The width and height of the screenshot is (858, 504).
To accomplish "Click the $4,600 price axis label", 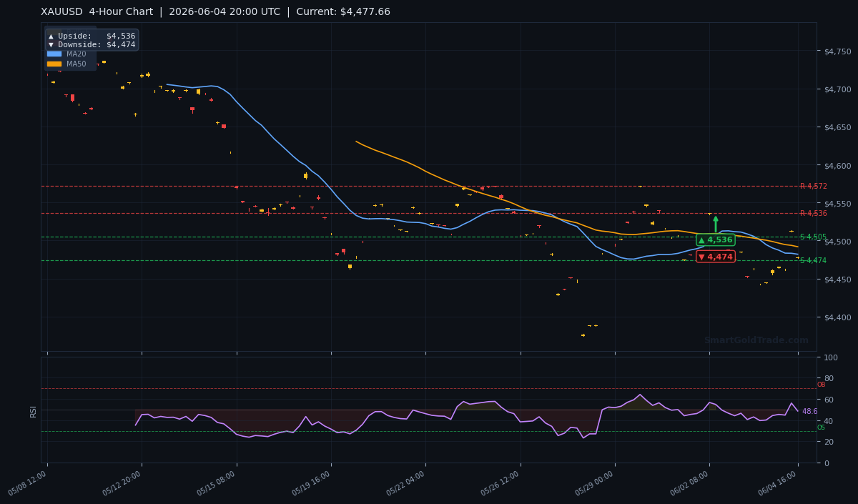I will 838,166.
